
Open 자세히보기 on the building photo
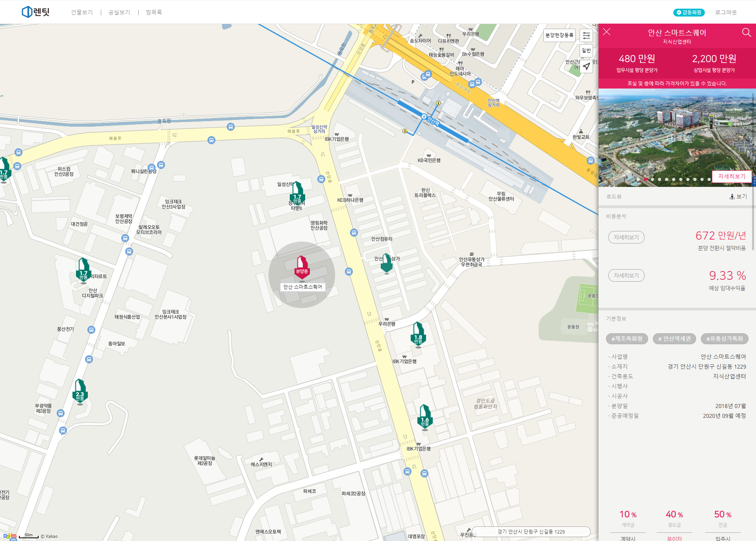[732, 176]
